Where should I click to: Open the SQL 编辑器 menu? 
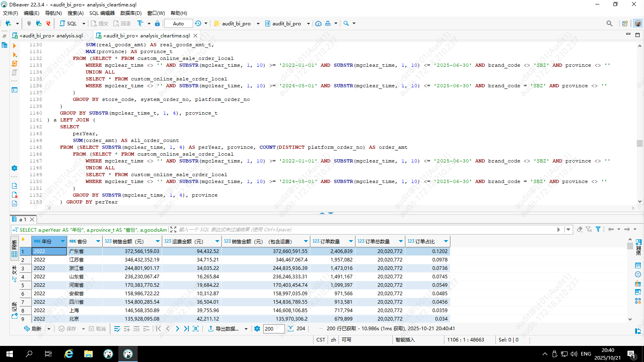click(x=102, y=13)
